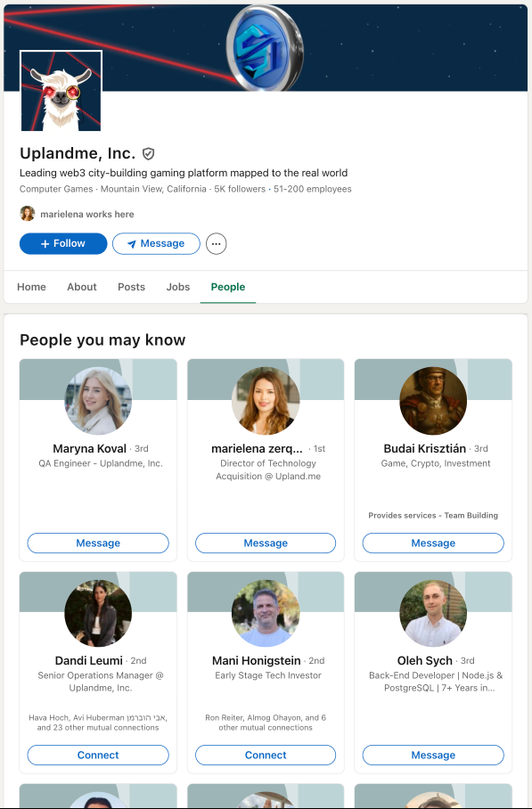Open Budai Krisztián's profile photo
The image size is (532, 809).
click(433, 401)
